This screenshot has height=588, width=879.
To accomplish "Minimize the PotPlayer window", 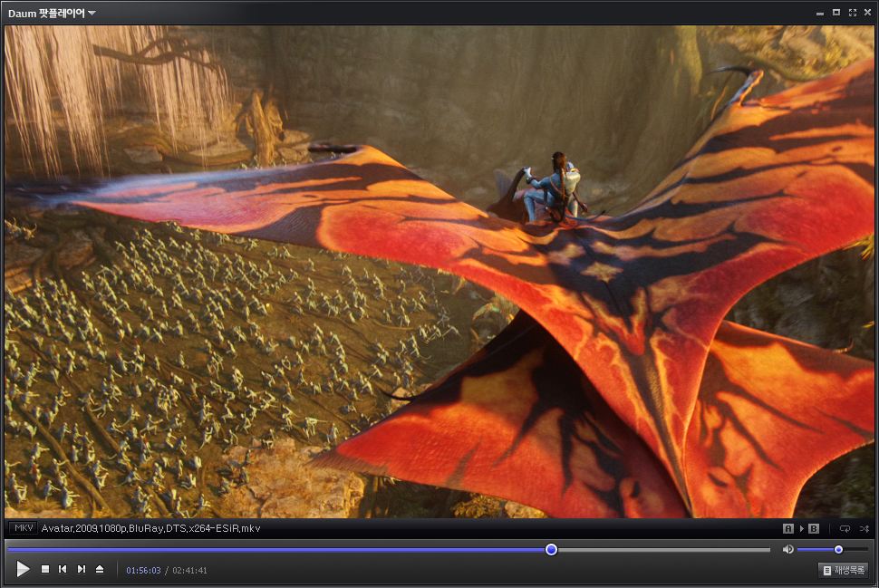I will pyautogui.click(x=820, y=13).
